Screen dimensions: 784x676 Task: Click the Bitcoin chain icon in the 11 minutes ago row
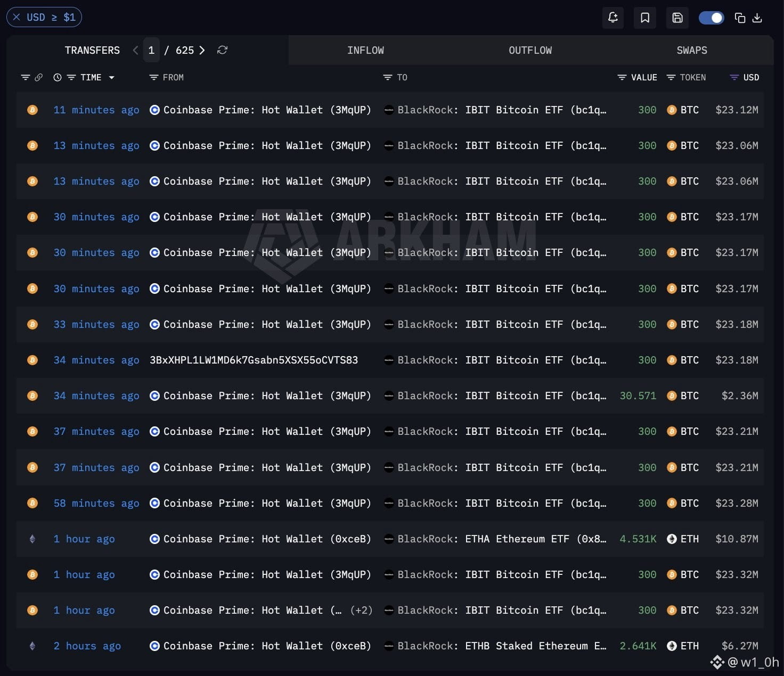[x=32, y=110]
